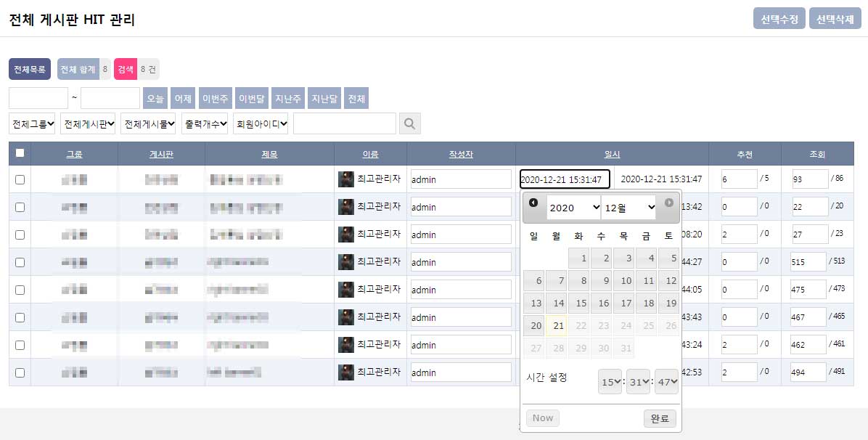This screenshot has height=440, width=868.
Task: Expand the 12월 month dropdown
Action: tap(629, 208)
